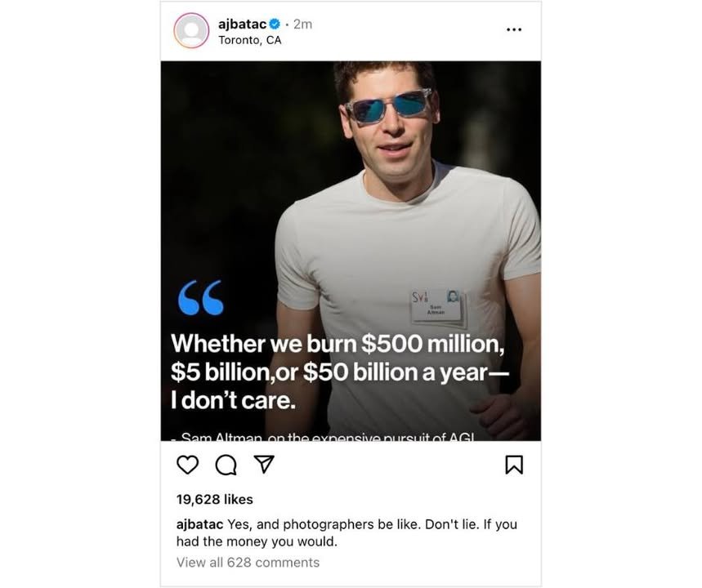702x588 pixels.
Task: Click the blue verified badge next to ajbatac
Action: click(275, 24)
